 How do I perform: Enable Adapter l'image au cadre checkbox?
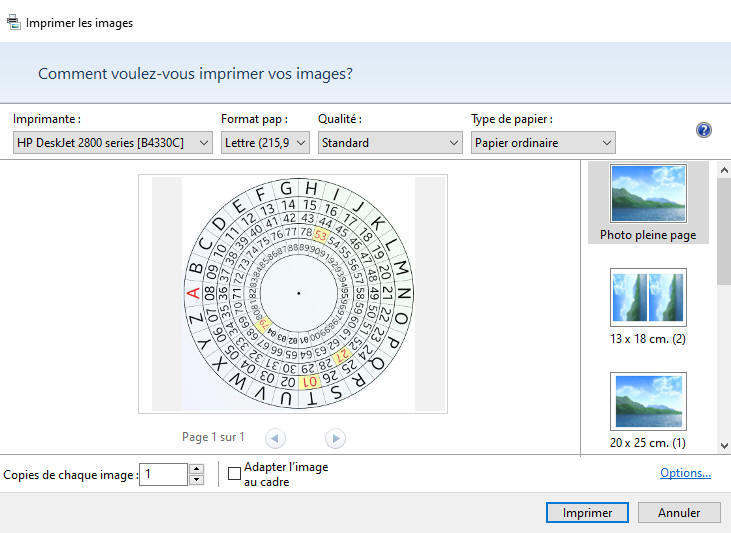[x=235, y=474]
